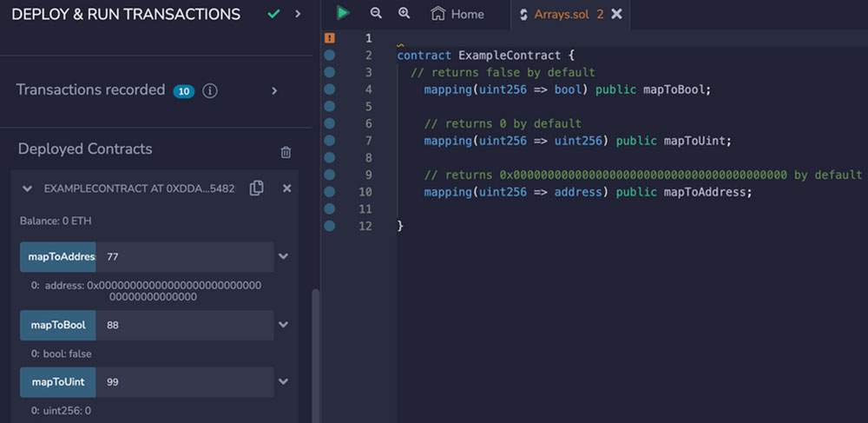The width and height of the screenshot is (868, 423).
Task: Copy the ExampleContract address
Action: [256, 188]
